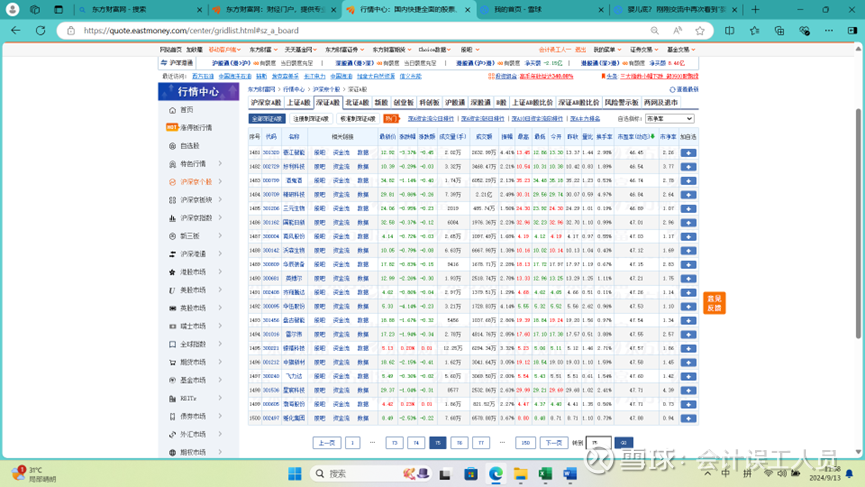Open the 东方财富证券 top nav dropdown
The height and width of the screenshot is (487, 865).
pyautogui.click(x=344, y=50)
